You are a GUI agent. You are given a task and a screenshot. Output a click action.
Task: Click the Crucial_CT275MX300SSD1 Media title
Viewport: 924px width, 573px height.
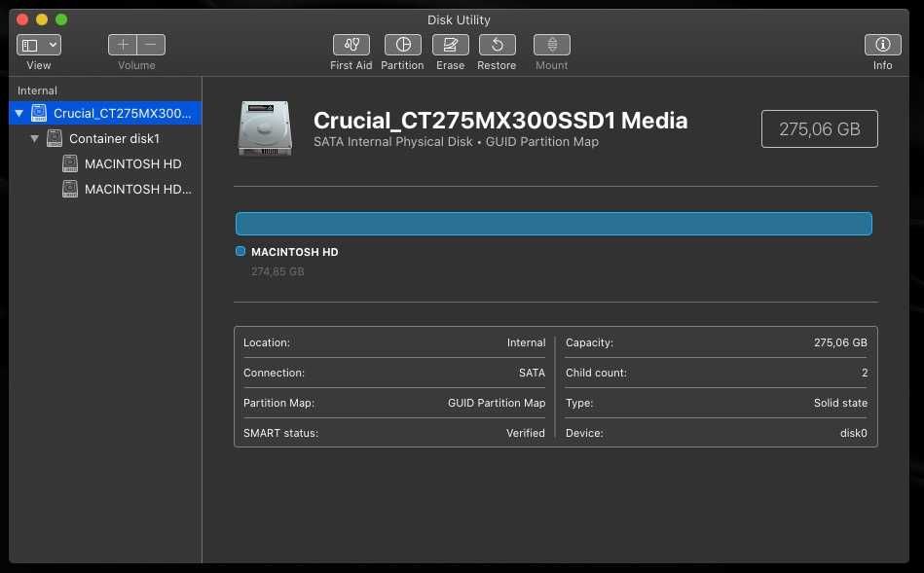500,121
